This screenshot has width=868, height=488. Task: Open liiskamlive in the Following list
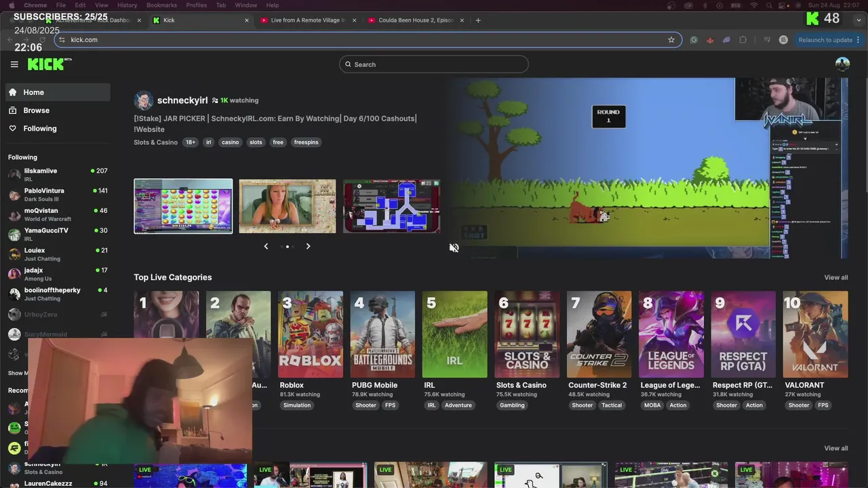pyautogui.click(x=58, y=175)
